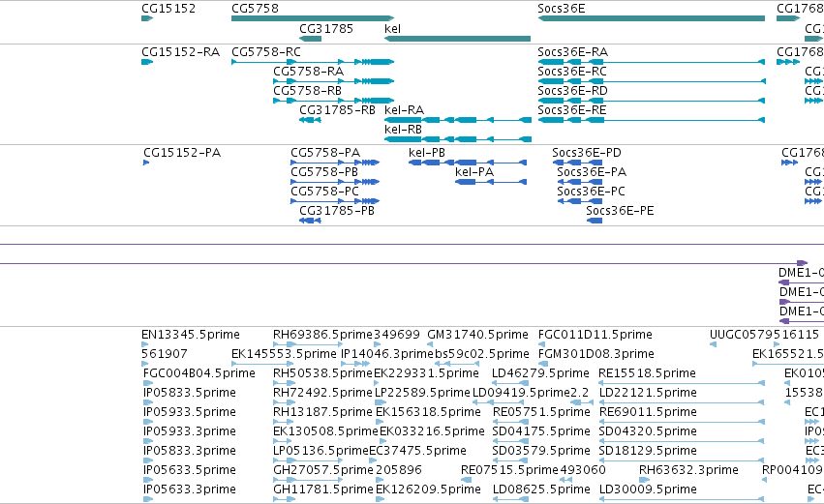Screen dimensions: 824x504
Task: Select EST LD08625.5prime
Action: point(541,490)
